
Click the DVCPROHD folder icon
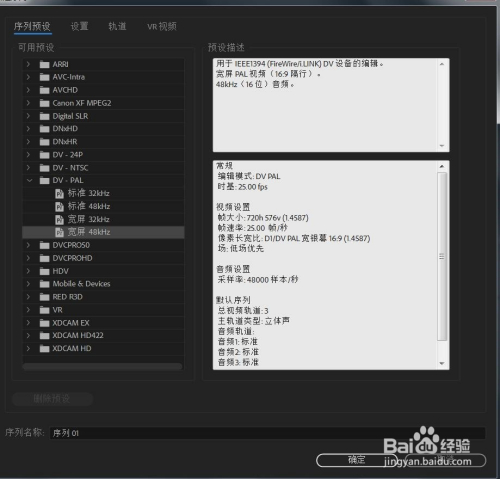click(x=44, y=258)
